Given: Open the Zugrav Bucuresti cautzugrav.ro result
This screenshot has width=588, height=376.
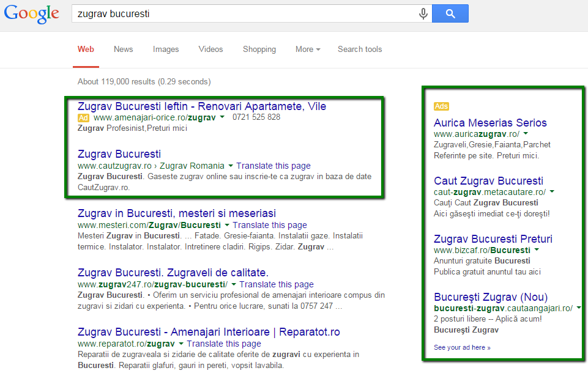Looking at the screenshot, I should tap(119, 154).
